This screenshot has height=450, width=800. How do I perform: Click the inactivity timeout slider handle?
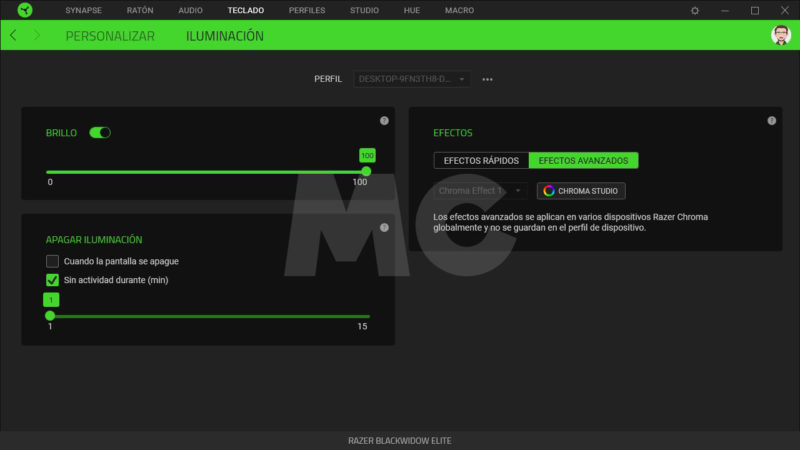tap(50, 316)
